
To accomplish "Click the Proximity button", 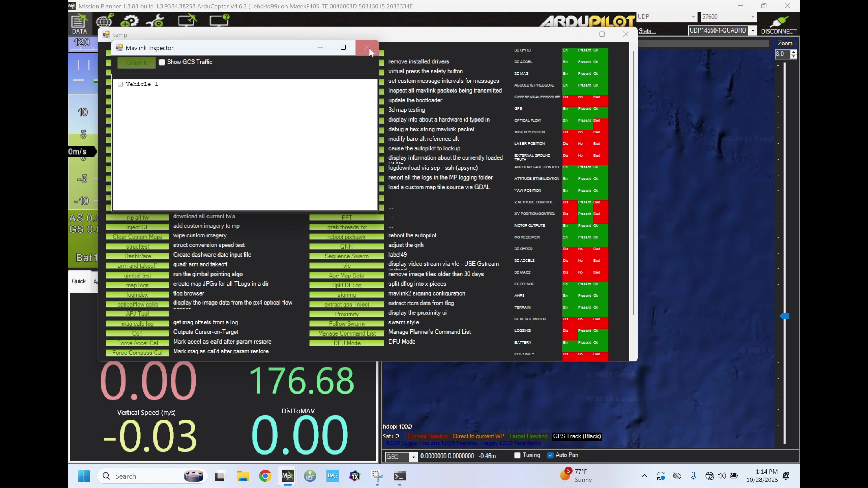I will (x=346, y=314).
